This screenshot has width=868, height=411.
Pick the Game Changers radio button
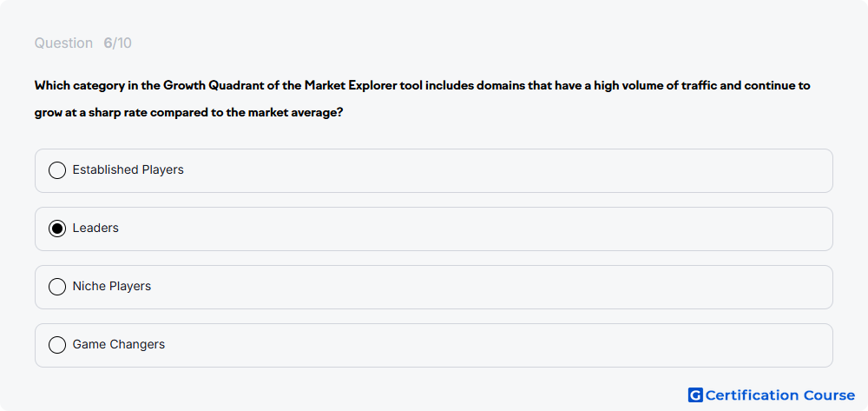point(57,345)
